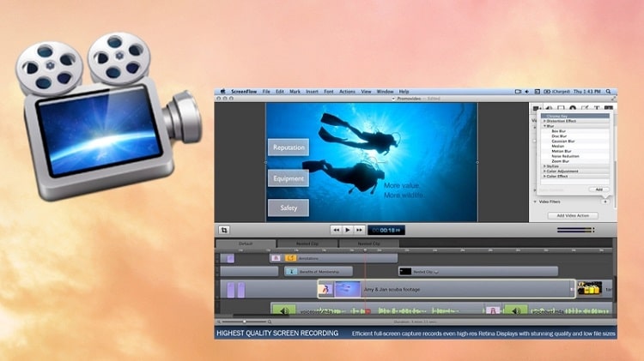Screen dimensions: 644x361
Task: Select the Amy & Jan scuba footage clip
Action: (447, 289)
